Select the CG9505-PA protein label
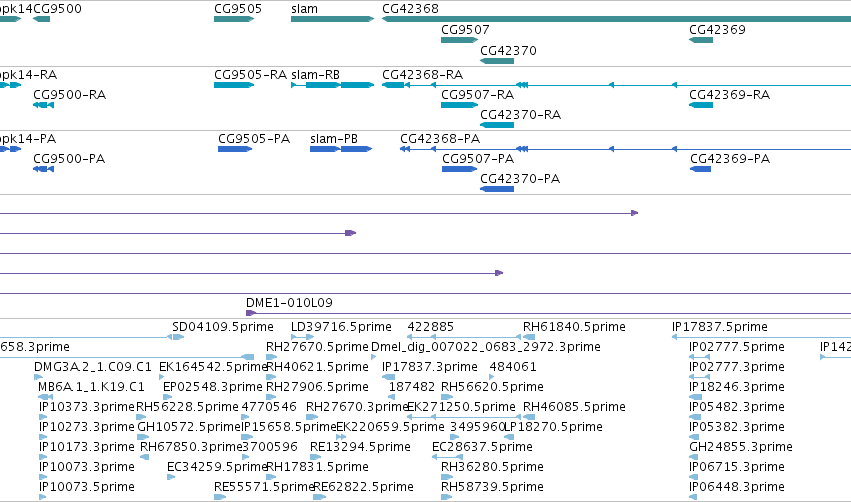 254,138
